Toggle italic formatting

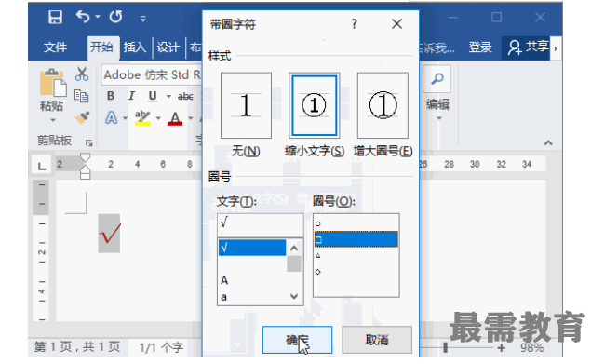click(131, 96)
